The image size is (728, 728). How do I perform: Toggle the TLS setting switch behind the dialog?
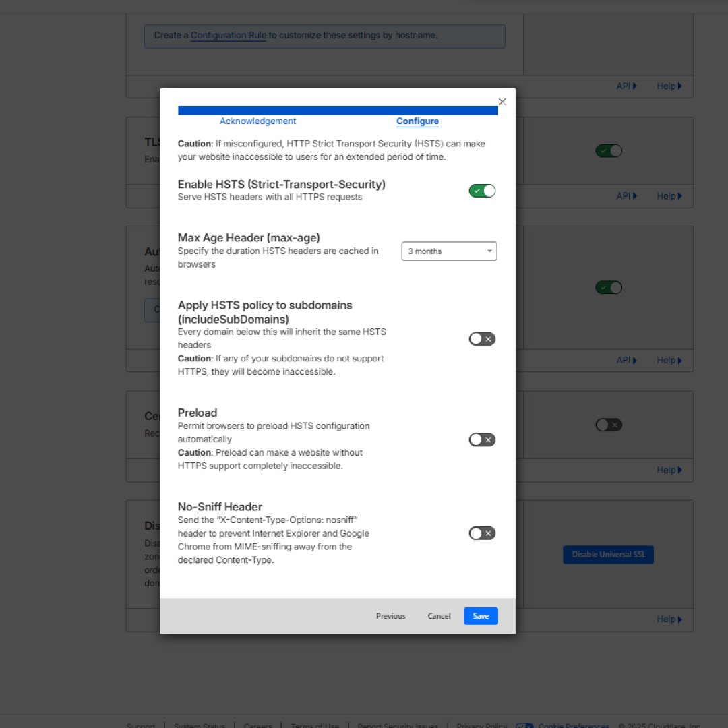(608, 151)
